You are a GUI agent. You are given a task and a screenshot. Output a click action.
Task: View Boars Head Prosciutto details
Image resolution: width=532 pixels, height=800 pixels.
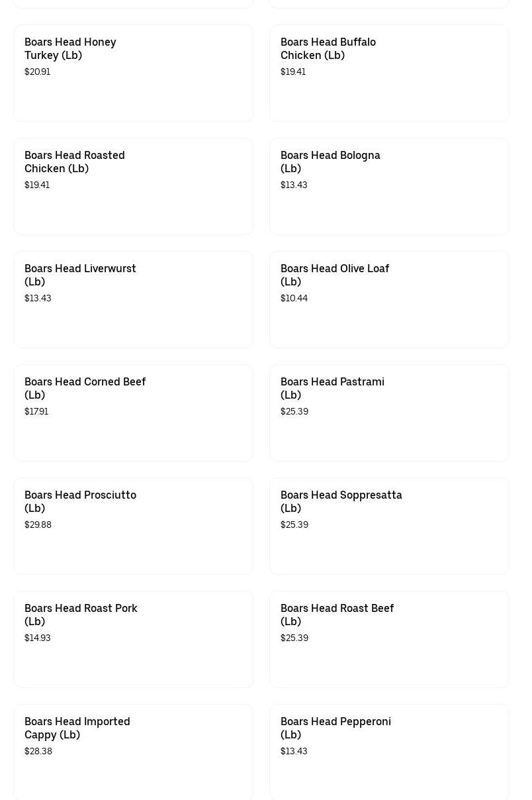[133, 526]
